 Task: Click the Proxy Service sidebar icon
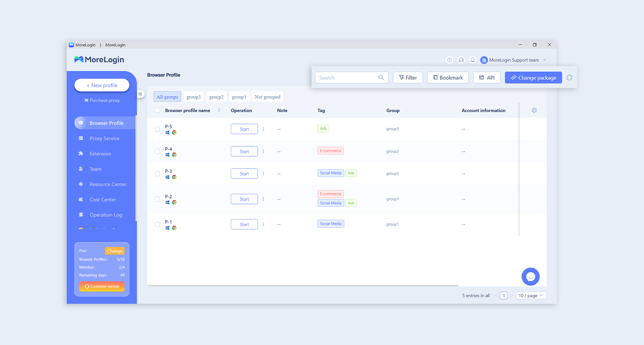click(x=81, y=138)
